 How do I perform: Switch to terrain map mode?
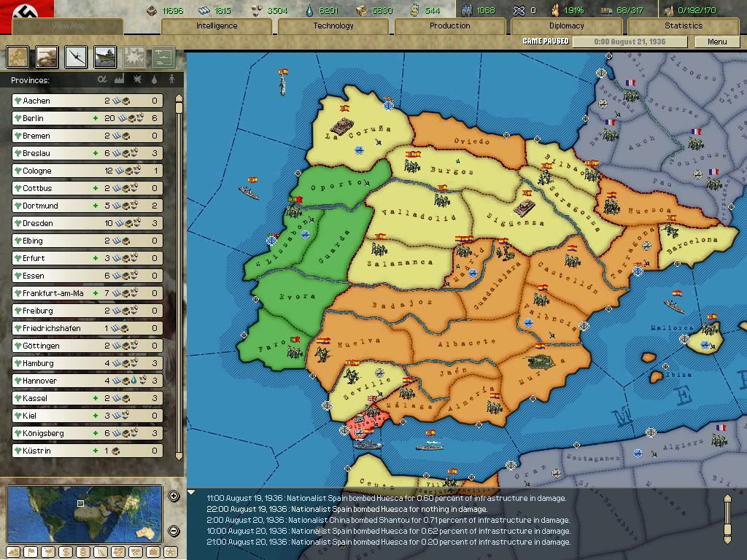click(13, 552)
